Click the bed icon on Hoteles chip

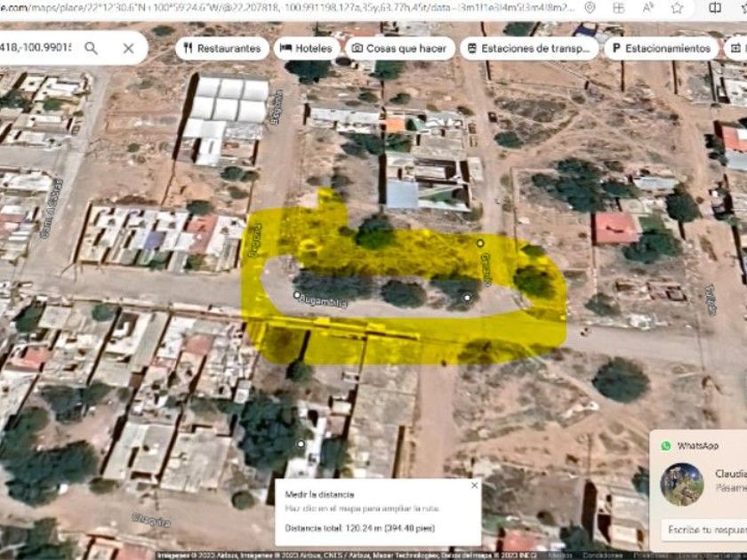[285, 48]
